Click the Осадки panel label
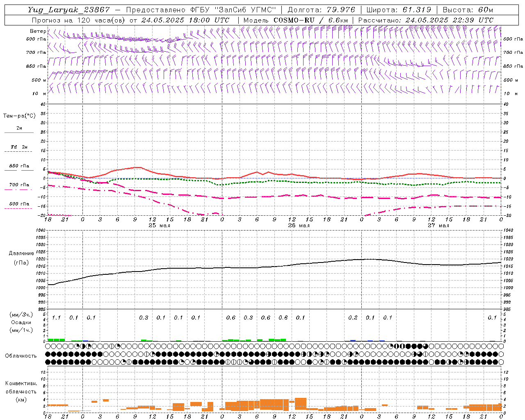This screenshot has height=420, width=525. click(21, 322)
